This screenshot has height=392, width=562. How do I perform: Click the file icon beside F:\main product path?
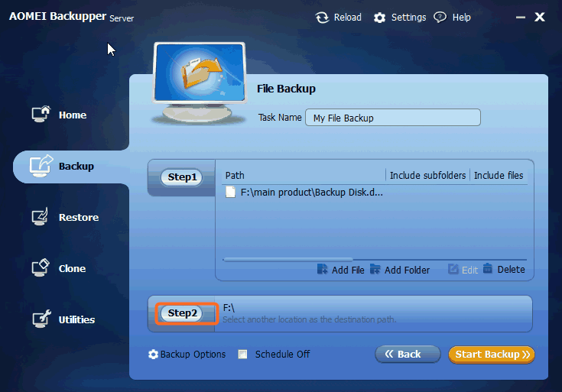coord(230,192)
